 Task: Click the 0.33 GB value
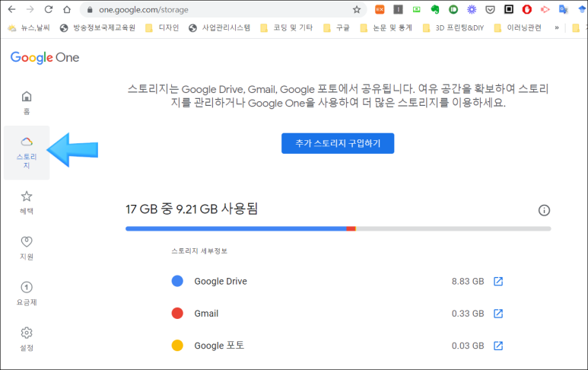pyautogui.click(x=468, y=314)
